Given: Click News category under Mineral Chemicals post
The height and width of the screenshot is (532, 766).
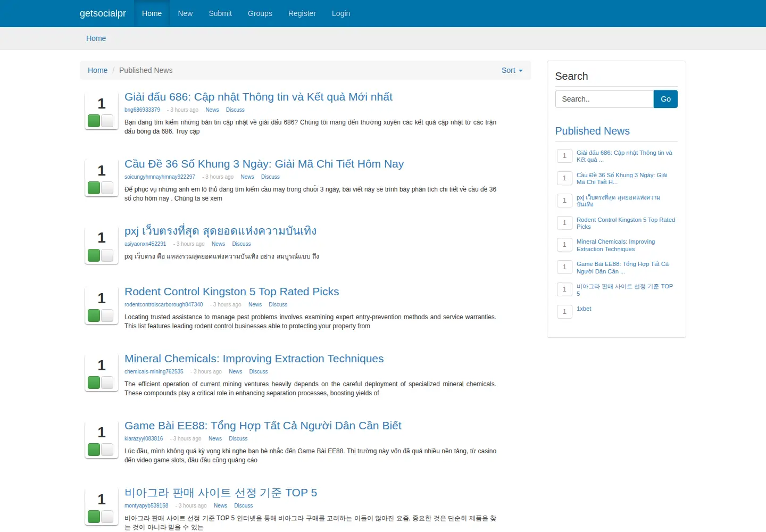Looking at the screenshot, I should point(236,372).
